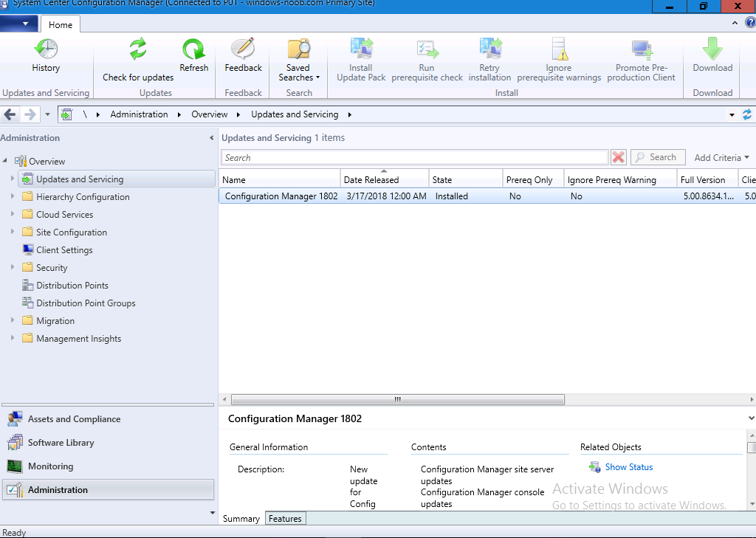Open the help question mark icon
Viewport: 756px width, 538px height.
coord(751,23)
